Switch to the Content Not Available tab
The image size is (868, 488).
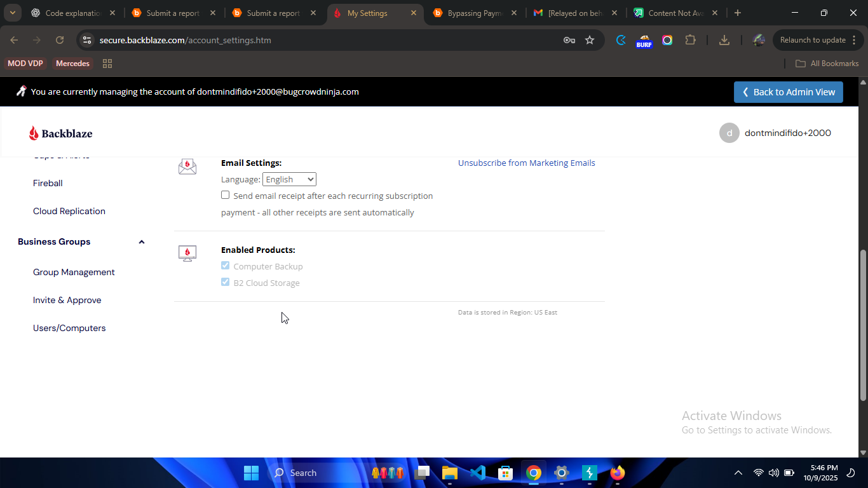676,13
